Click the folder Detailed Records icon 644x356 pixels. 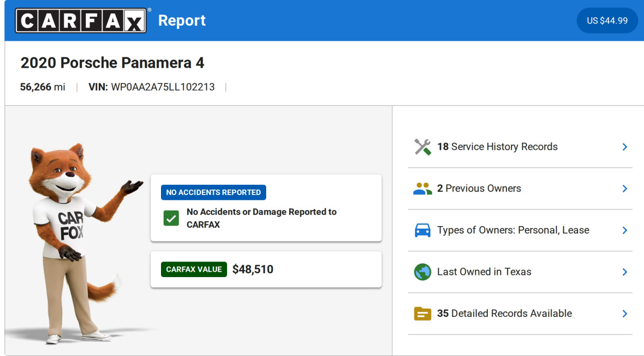[423, 314]
